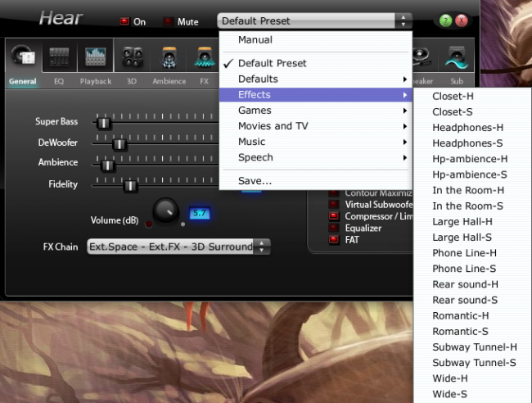The image size is (532, 403).
Task: Click the Volume (dB) knob
Action: (x=166, y=211)
